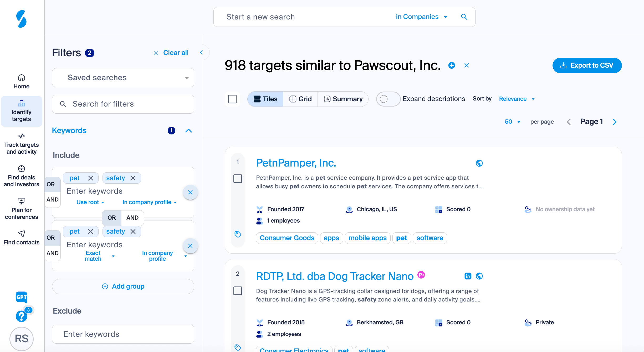The height and width of the screenshot is (352, 644).
Task: Click the Add group button
Action: [123, 286]
